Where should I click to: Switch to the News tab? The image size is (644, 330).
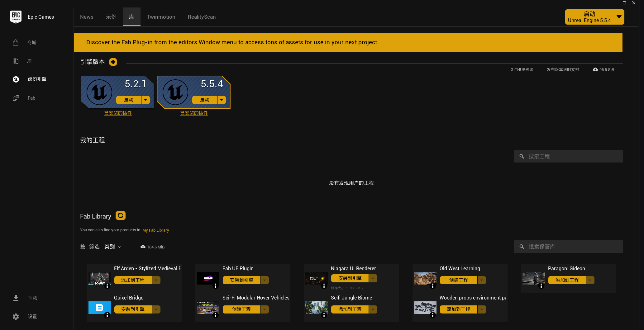(x=87, y=17)
